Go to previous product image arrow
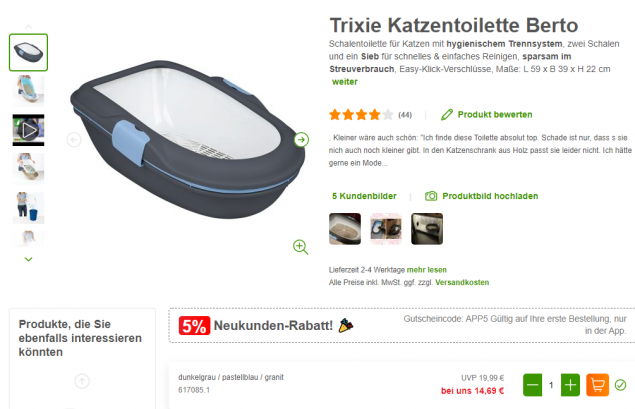Image resolution: width=635 pixels, height=409 pixels. (74, 140)
